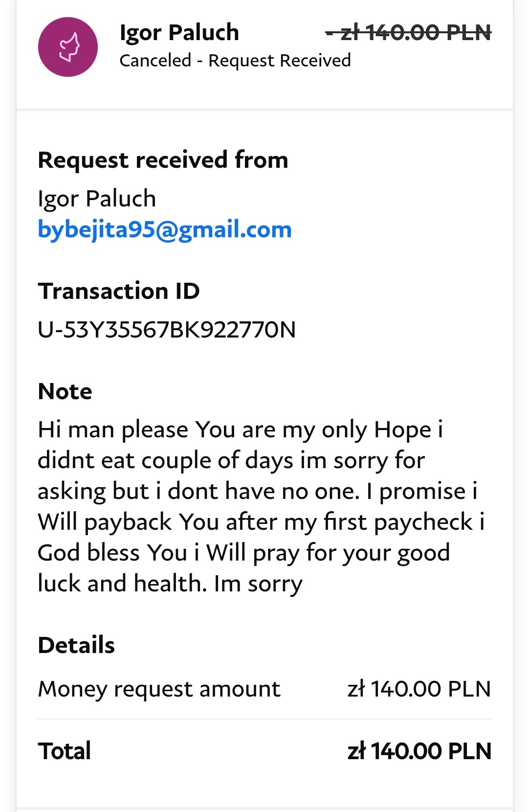Screen dimensions: 528x812
Task: Tap the crossed-out zł 140.00 PLN amount
Action: [409, 33]
